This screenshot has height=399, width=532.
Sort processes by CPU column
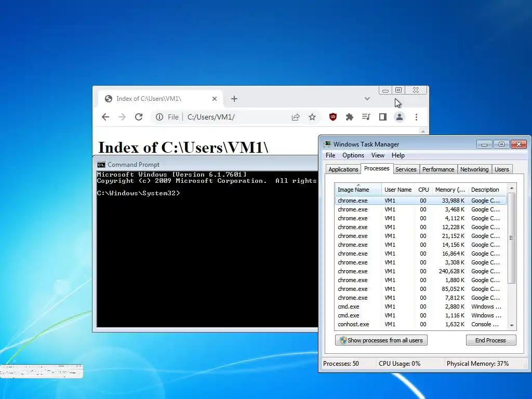423,190
